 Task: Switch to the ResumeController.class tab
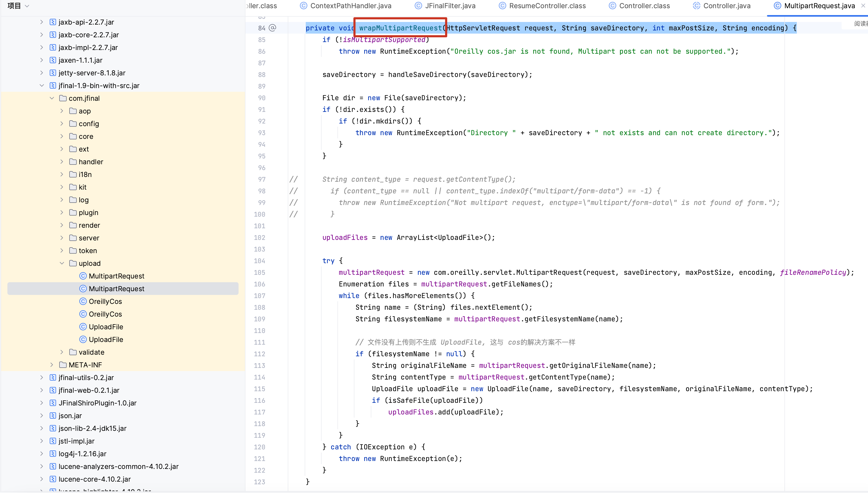point(547,6)
